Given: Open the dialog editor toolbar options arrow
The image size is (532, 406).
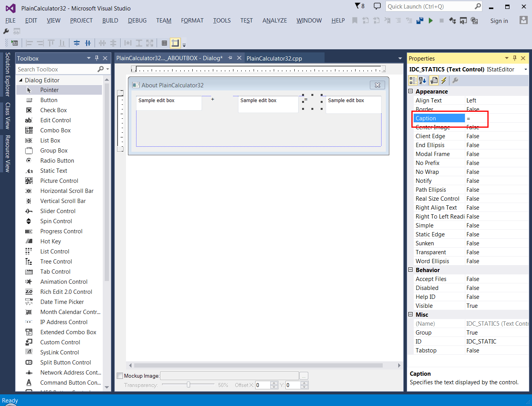Looking at the screenshot, I should click(184, 45).
